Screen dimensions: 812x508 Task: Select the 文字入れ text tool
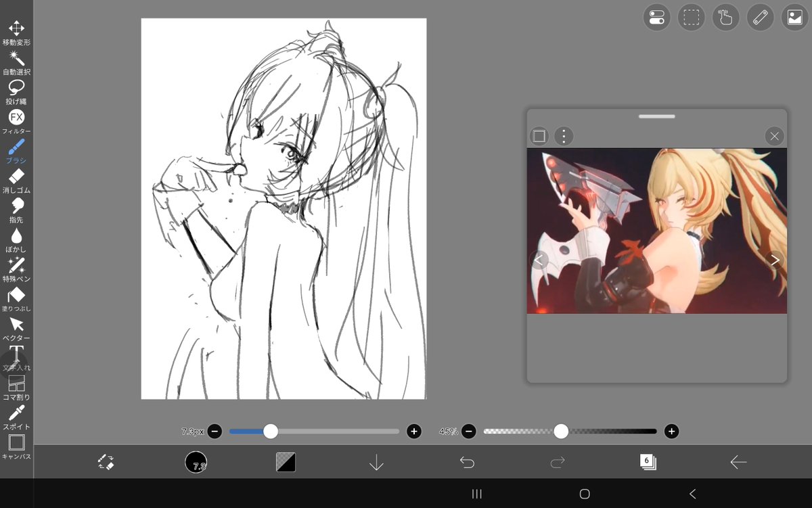coord(16,358)
